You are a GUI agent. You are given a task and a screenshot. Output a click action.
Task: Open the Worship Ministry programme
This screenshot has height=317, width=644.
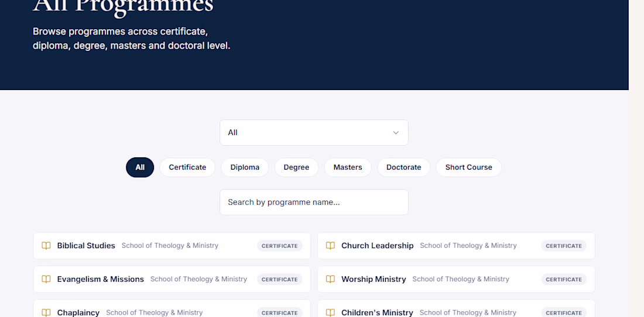click(456, 279)
